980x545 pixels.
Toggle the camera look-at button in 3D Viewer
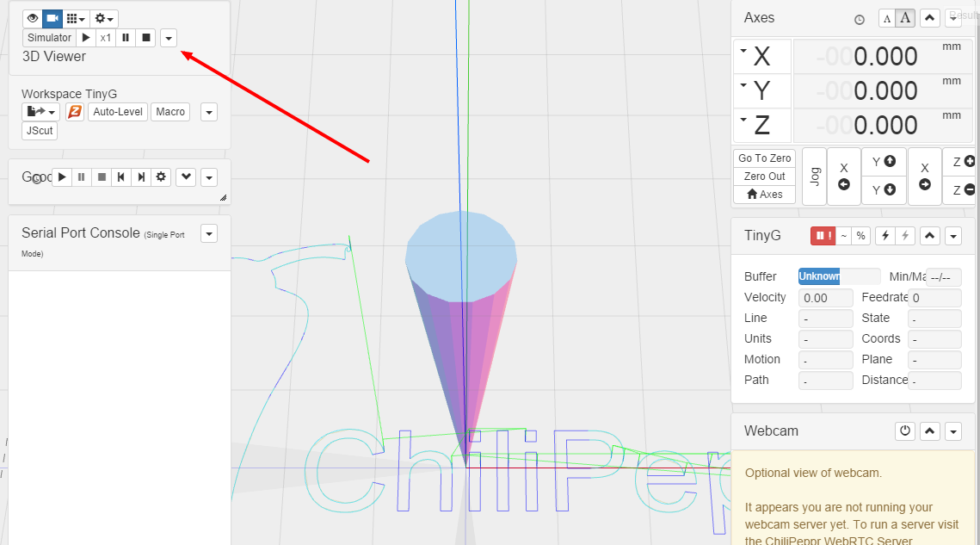click(x=52, y=18)
